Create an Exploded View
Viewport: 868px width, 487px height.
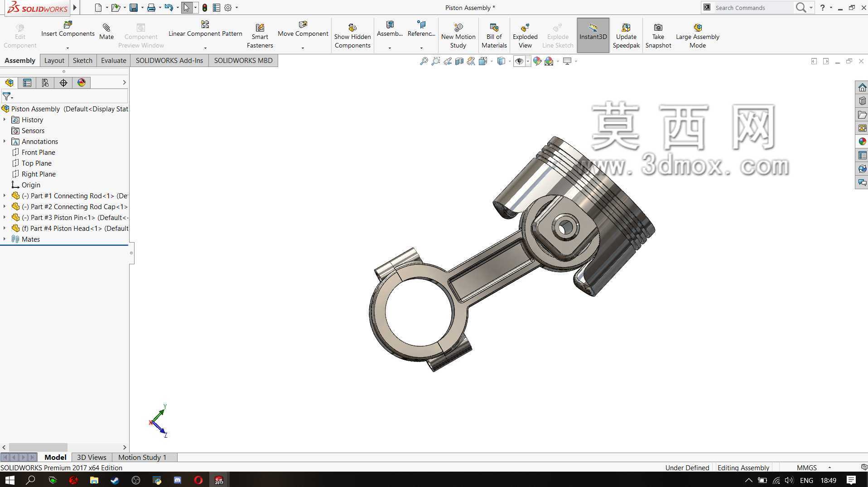[x=525, y=36]
